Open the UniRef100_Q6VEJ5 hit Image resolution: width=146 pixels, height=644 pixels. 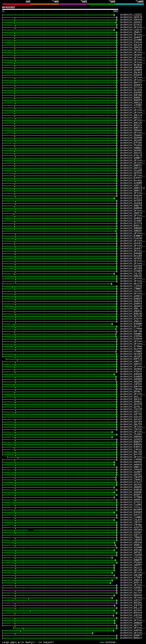tap(131, 17)
